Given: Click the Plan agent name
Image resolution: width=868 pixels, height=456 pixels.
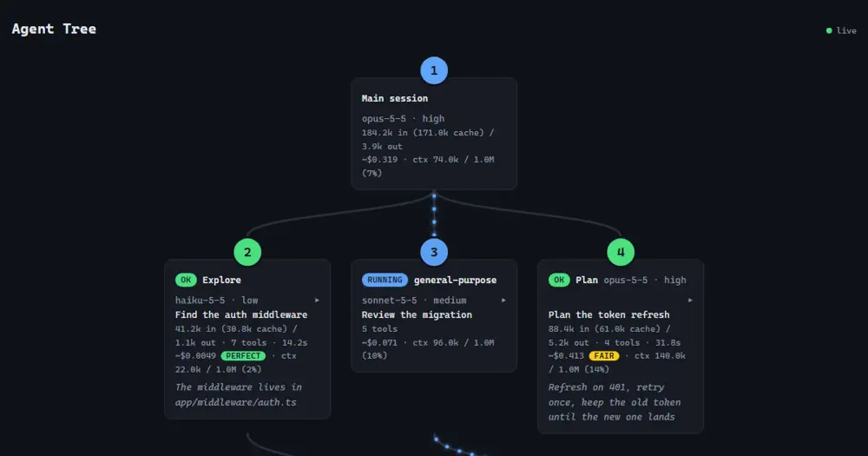Looking at the screenshot, I should pyautogui.click(x=587, y=280).
